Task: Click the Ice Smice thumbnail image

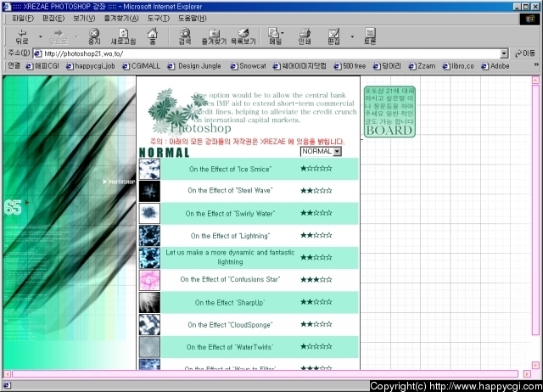Action: [149, 169]
